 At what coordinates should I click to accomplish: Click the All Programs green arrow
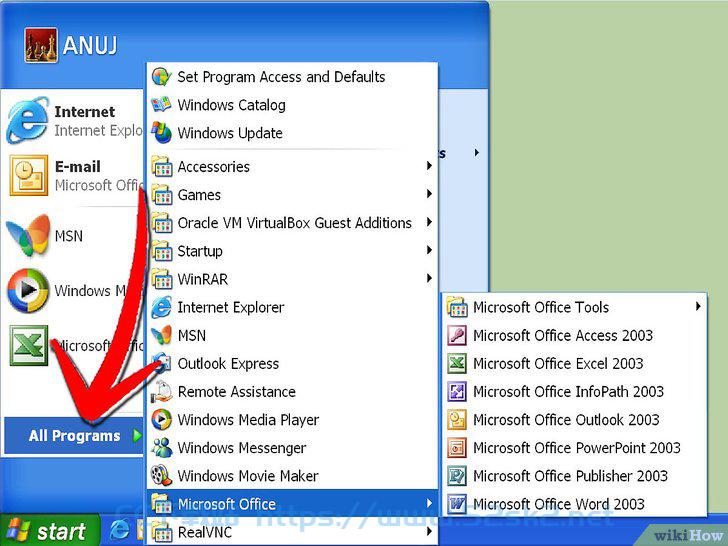click(x=136, y=436)
